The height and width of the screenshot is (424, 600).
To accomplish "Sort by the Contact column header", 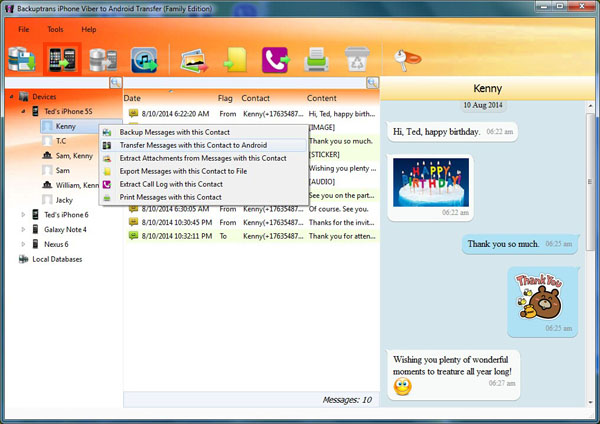I will (x=255, y=98).
